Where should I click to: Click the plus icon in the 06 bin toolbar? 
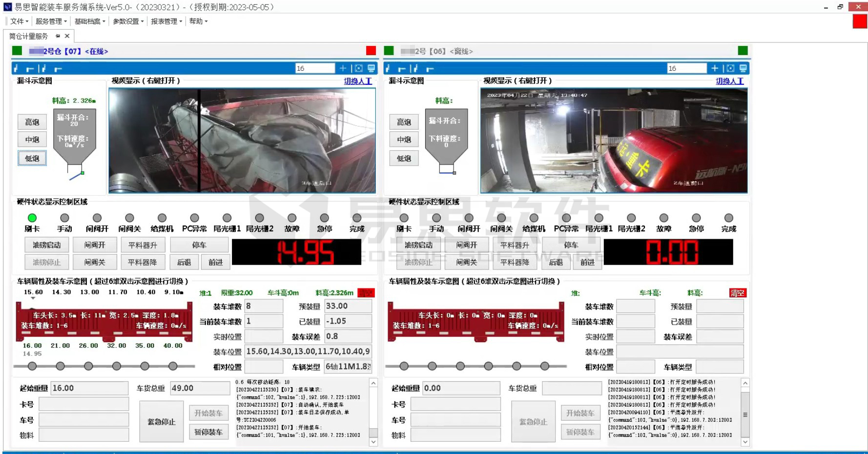[715, 68]
